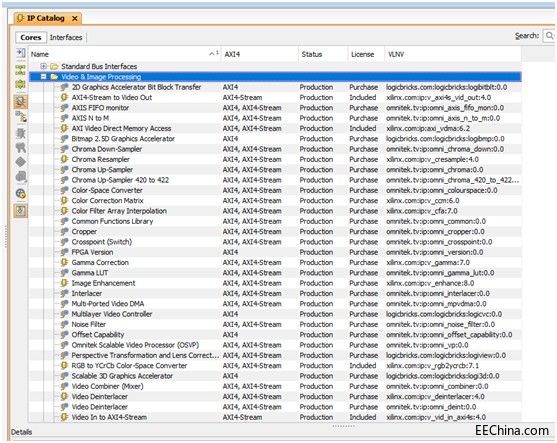Click the icon beside Image Enhancement
The image size is (557, 443).
pyautogui.click(x=64, y=283)
